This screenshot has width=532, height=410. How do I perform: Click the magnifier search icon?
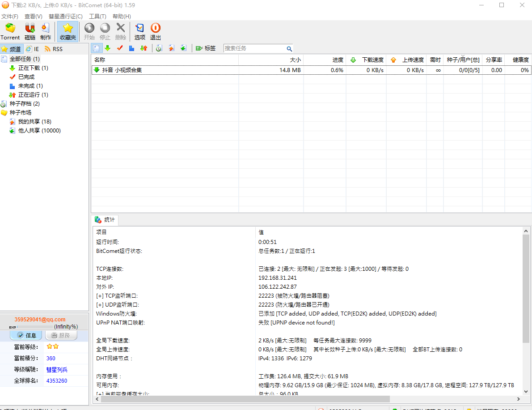pyautogui.click(x=289, y=49)
